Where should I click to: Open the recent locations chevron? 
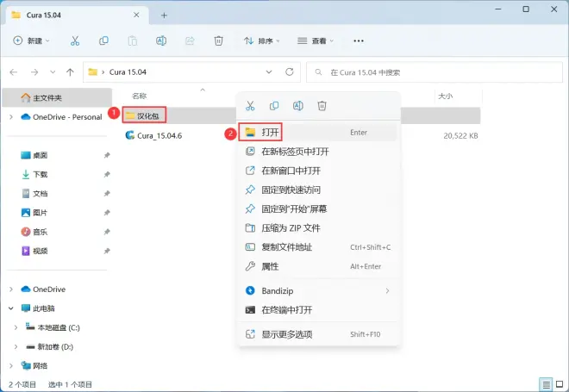point(53,72)
